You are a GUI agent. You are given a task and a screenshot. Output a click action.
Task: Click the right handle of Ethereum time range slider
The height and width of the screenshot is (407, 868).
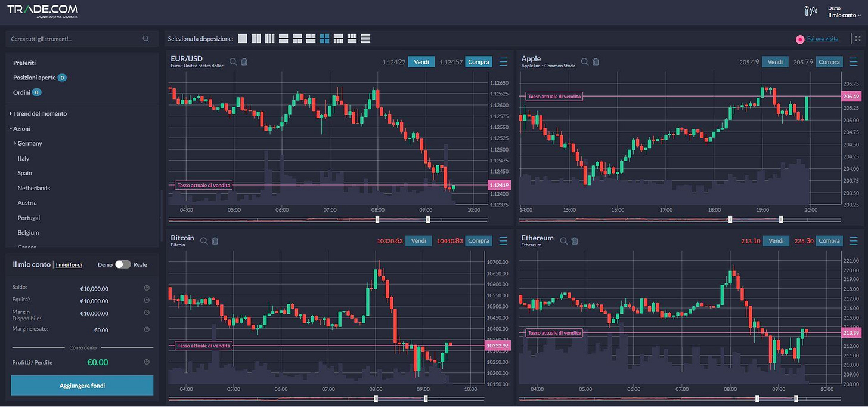796,398
